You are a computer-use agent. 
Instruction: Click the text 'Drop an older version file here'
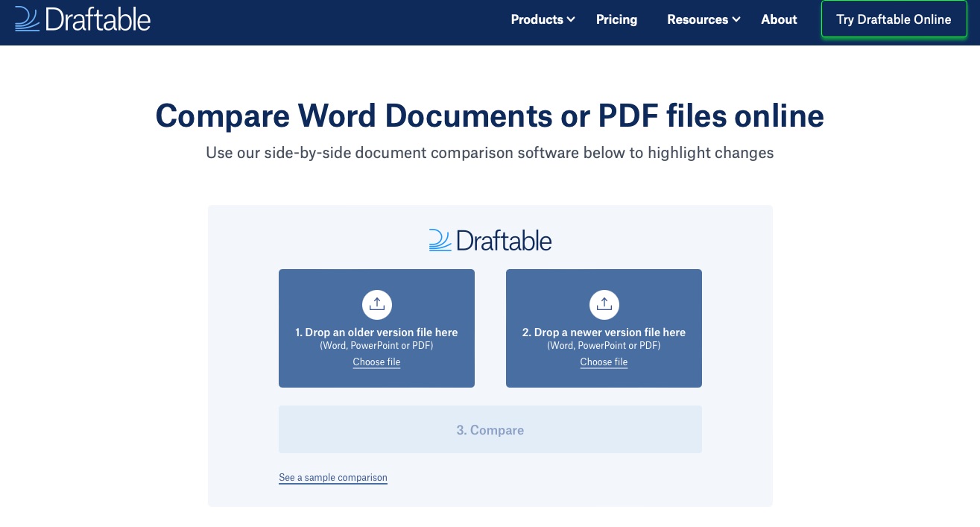point(376,332)
